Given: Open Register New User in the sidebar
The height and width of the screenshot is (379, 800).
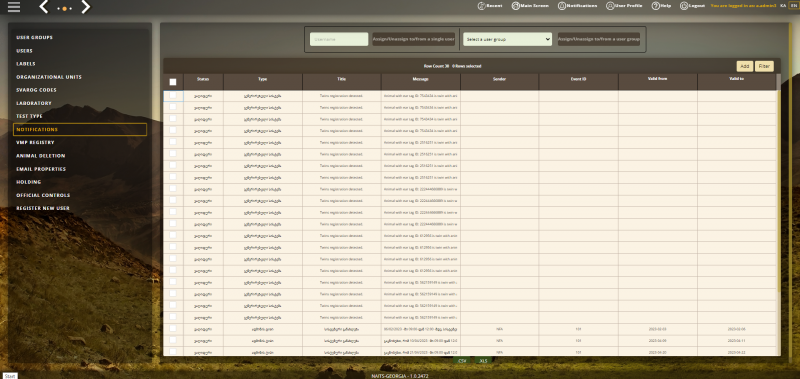Looking at the screenshot, I should tap(43, 208).
